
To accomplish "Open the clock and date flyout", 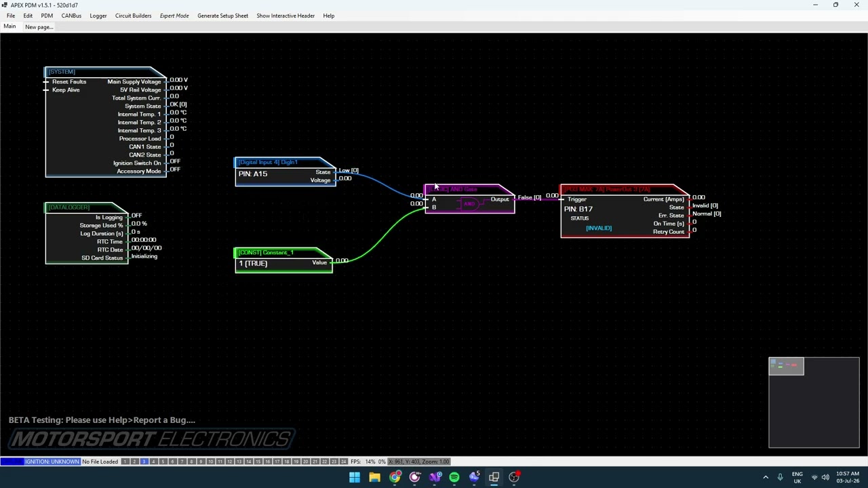I will 847,477.
